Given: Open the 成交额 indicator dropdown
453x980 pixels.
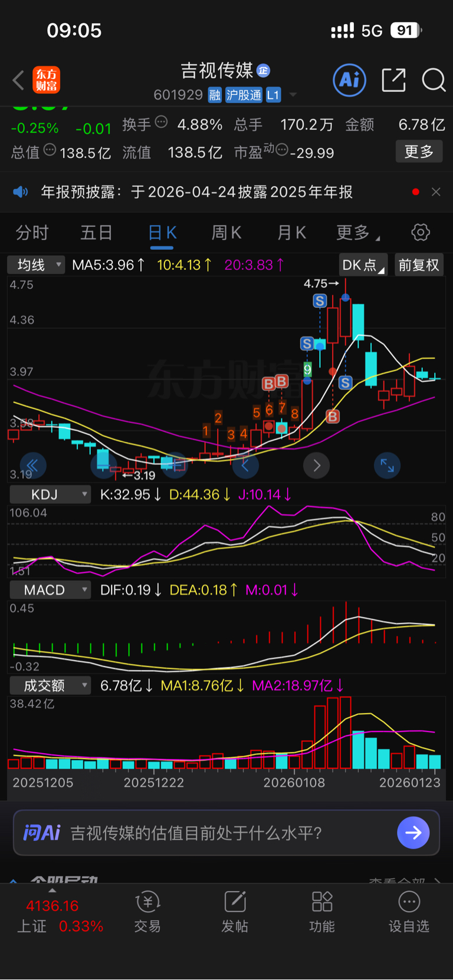Looking at the screenshot, I should pyautogui.click(x=50, y=685).
